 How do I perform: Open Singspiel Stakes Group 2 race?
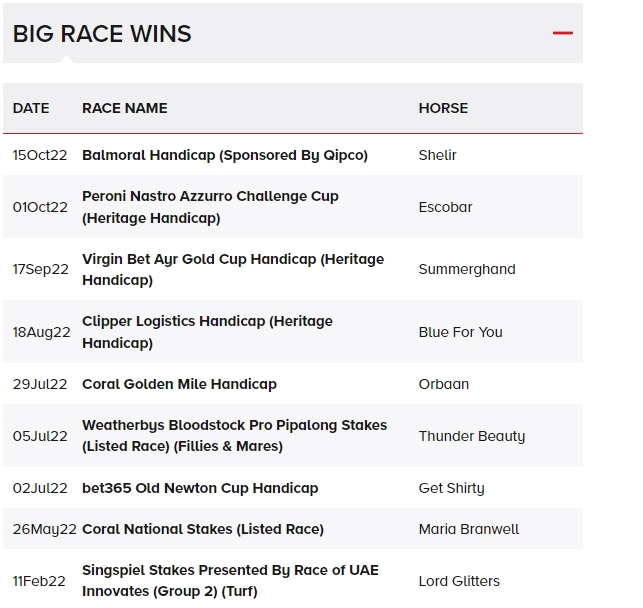(230, 581)
